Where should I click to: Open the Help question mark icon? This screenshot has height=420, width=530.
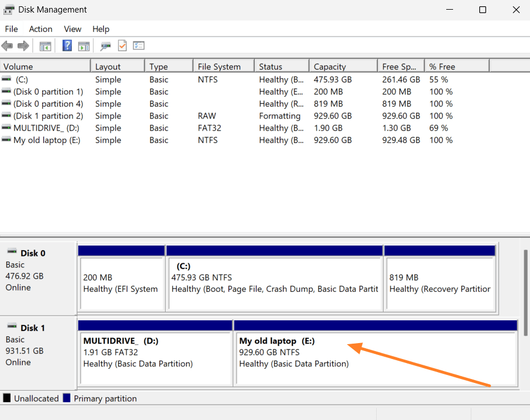(67, 46)
